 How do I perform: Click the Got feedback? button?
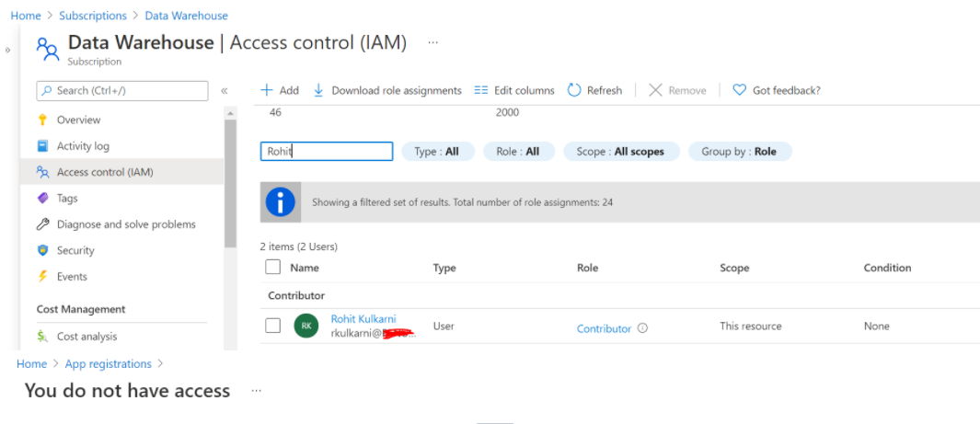pos(777,90)
